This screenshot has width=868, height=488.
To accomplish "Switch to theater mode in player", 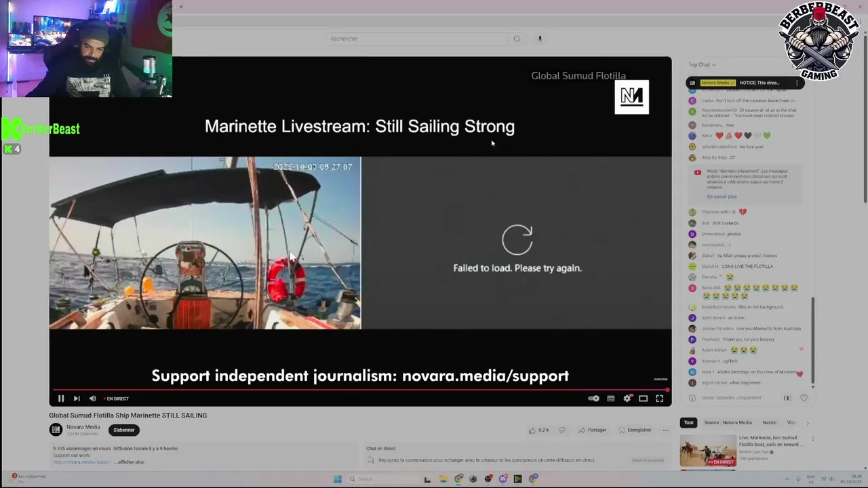I will click(643, 399).
